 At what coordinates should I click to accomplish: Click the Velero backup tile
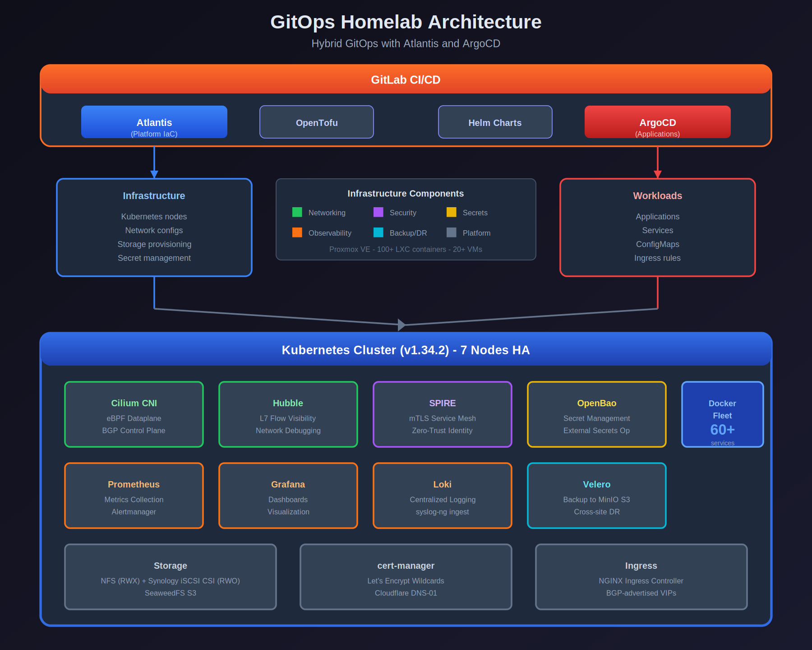tap(596, 495)
